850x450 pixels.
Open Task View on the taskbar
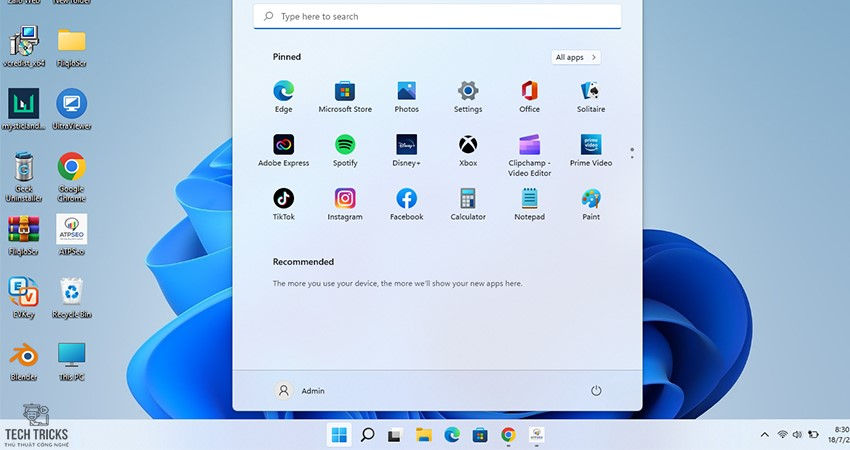395,435
